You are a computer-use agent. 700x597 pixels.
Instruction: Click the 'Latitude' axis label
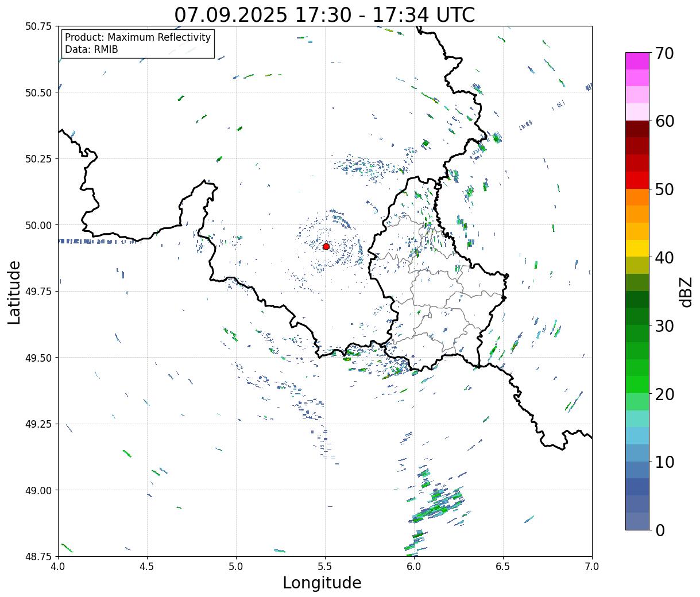point(14,292)
